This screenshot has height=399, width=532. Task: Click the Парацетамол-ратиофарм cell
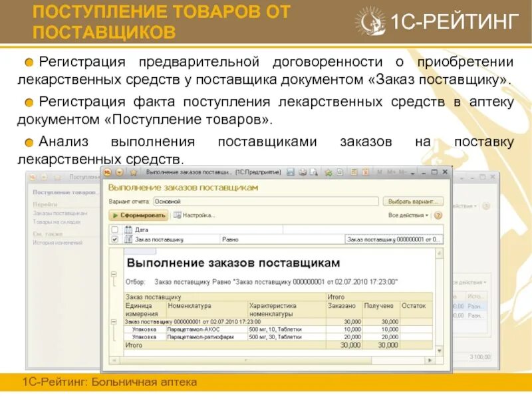207,337
